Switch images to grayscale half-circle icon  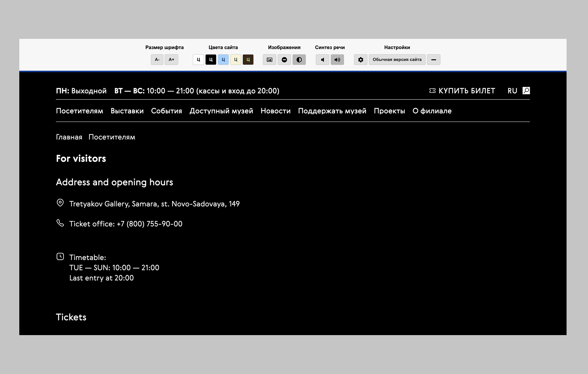[299, 60]
